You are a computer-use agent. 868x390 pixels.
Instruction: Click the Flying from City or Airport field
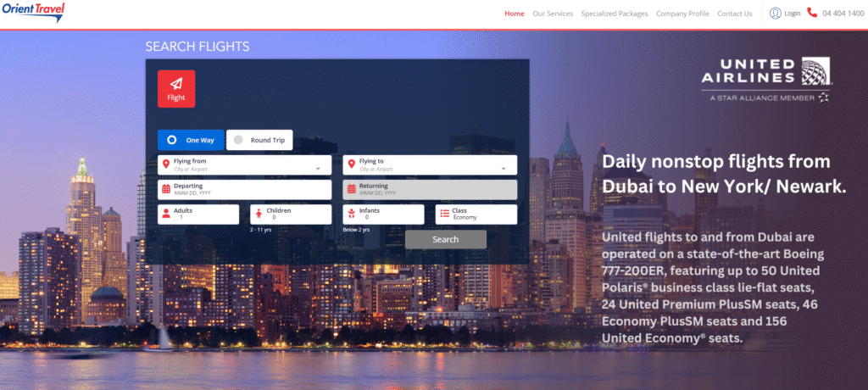245,165
